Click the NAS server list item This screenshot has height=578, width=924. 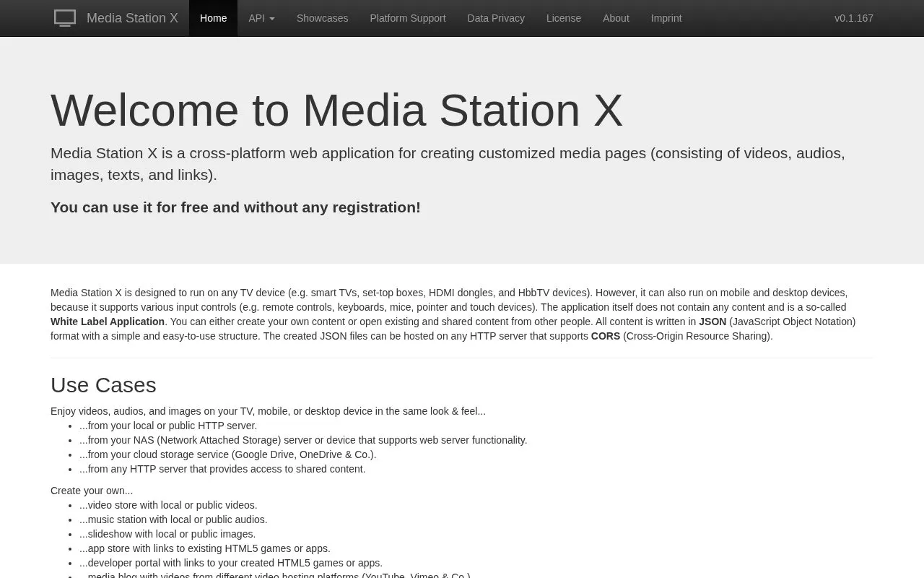coord(303,440)
